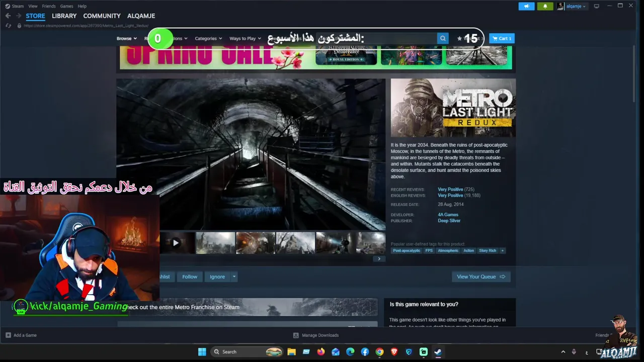
Task: Expand the Browse dropdown
Action: pyautogui.click(x=126, y=38)
